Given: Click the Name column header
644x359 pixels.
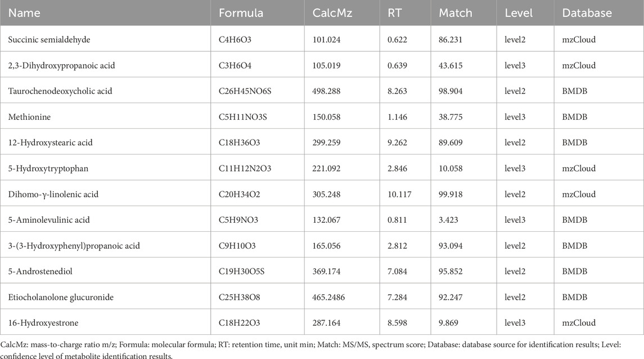Looking at the screenshot, I should [22, 13].
